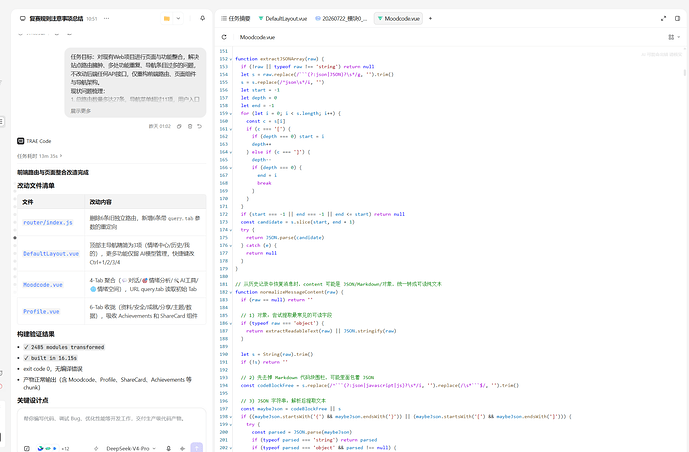Click the editor vertical scrollbar thumb
The height and width of the screenshot is (452, 689).
pyautogui.click(x=685, y=72)
